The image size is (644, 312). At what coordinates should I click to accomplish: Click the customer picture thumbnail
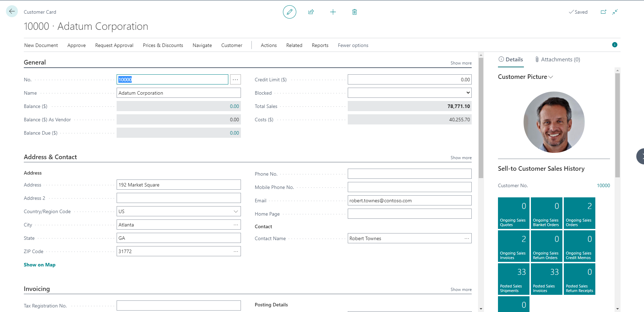(554, 122)
